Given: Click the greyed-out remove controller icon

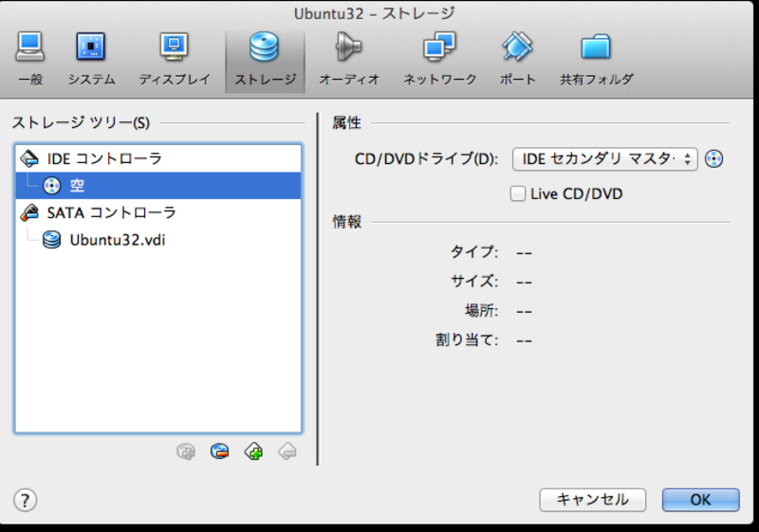Looking at the screenshot, I should click(287, 451).
